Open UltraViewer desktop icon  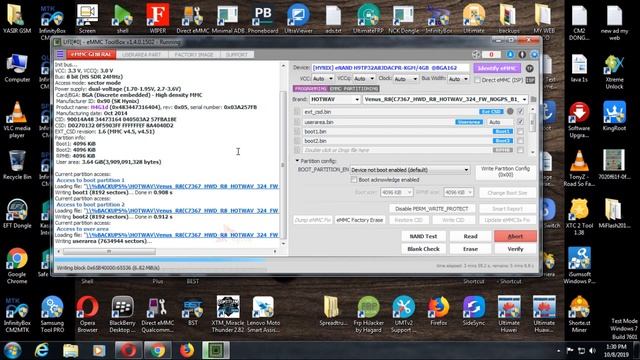pos(298,18)
